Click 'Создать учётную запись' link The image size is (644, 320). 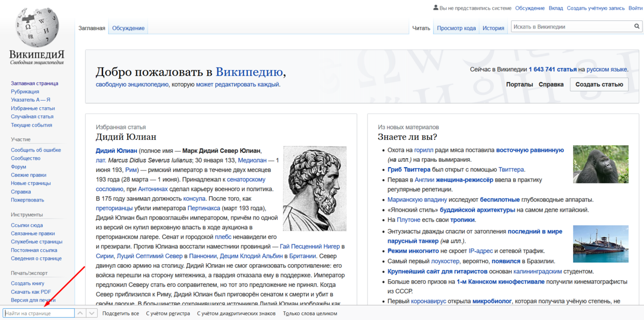(x=596, y=8)
